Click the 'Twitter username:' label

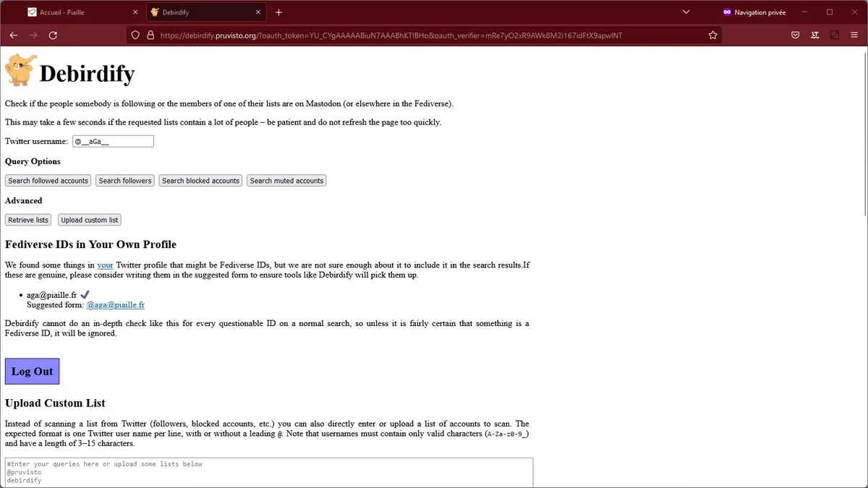tap(36, 142)
